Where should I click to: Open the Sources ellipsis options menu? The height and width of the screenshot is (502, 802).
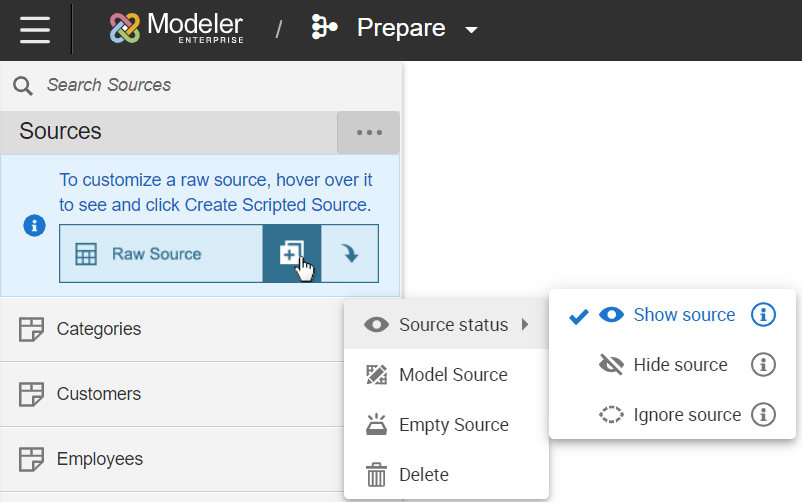(x=368, y=132)
